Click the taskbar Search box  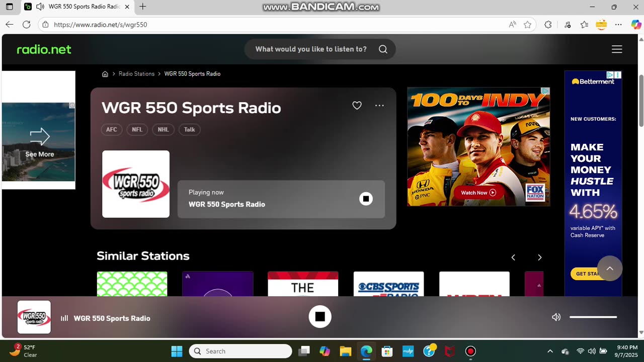(240, 351)
